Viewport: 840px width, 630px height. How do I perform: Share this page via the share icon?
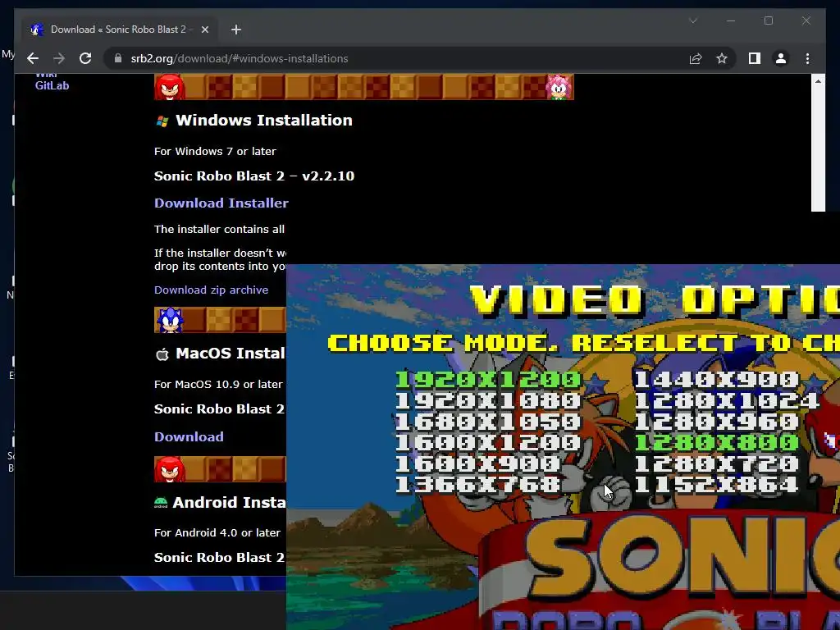[x=696, y=58]
